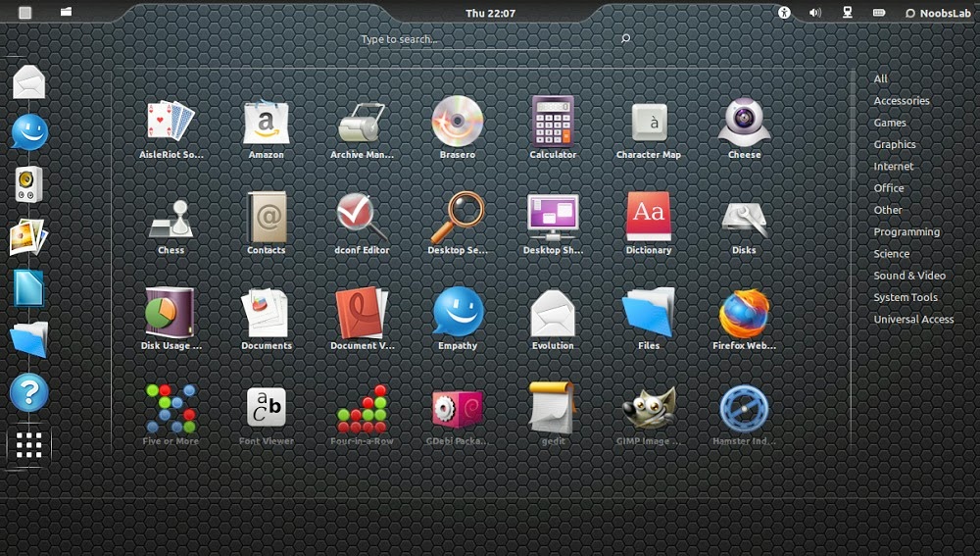Launch GIMP Image Editor
This screenshot has height=556, width=980.
[x=648, y=415]
